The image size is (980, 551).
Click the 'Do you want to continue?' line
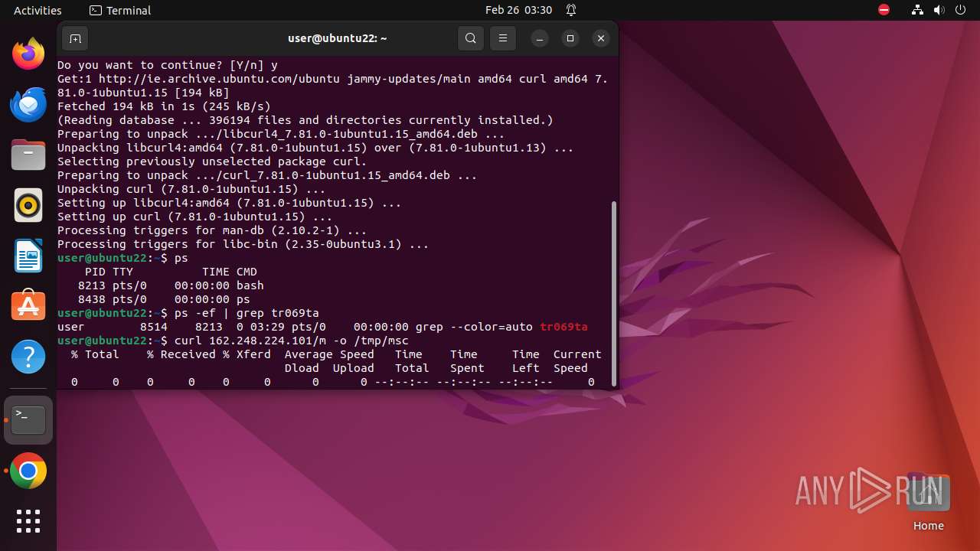(168, 65)
